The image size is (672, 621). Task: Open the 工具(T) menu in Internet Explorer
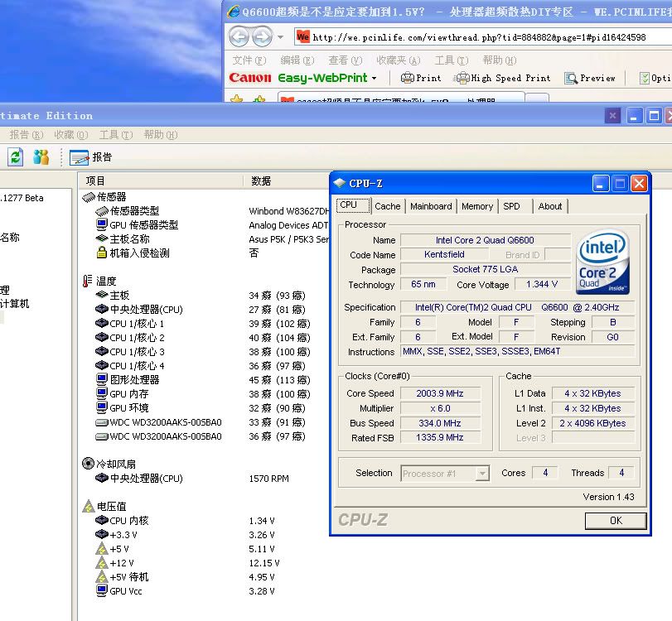(x=450, y=60)
